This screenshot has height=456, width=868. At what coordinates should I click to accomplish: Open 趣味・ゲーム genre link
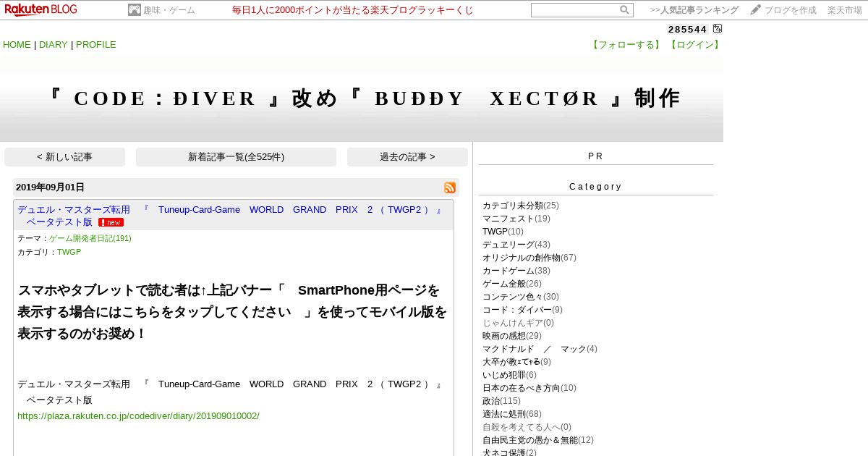coord(169,10)
